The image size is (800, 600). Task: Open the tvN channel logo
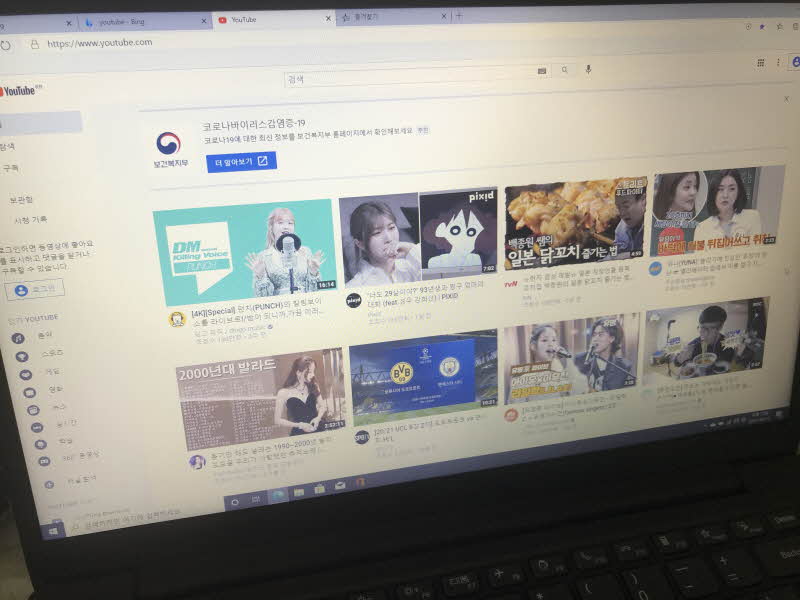tap(511, 284)
